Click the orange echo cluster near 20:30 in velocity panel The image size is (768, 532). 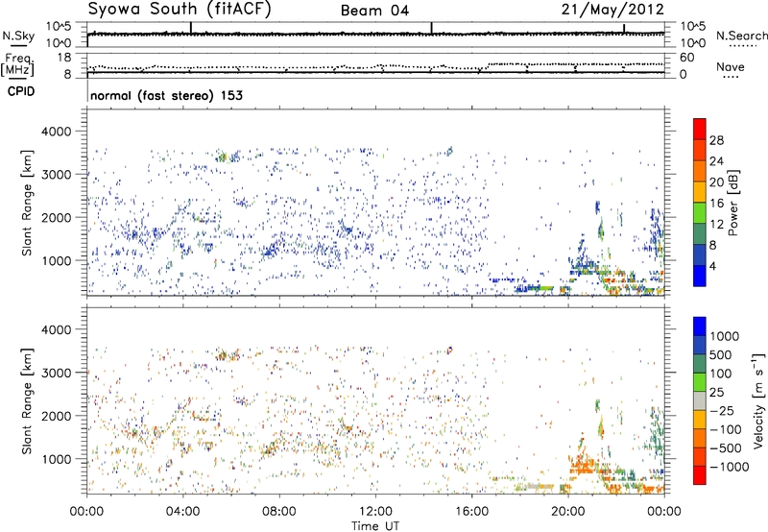coord(583,466)
